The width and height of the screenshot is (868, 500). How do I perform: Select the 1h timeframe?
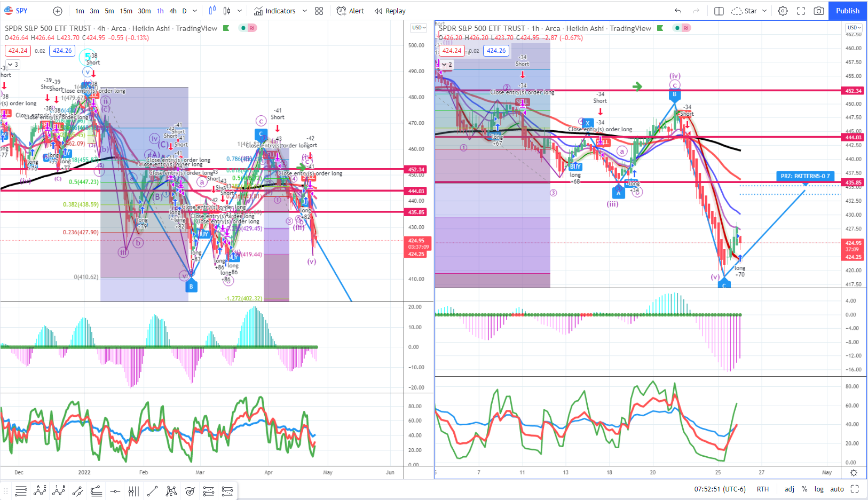[160, 11]
